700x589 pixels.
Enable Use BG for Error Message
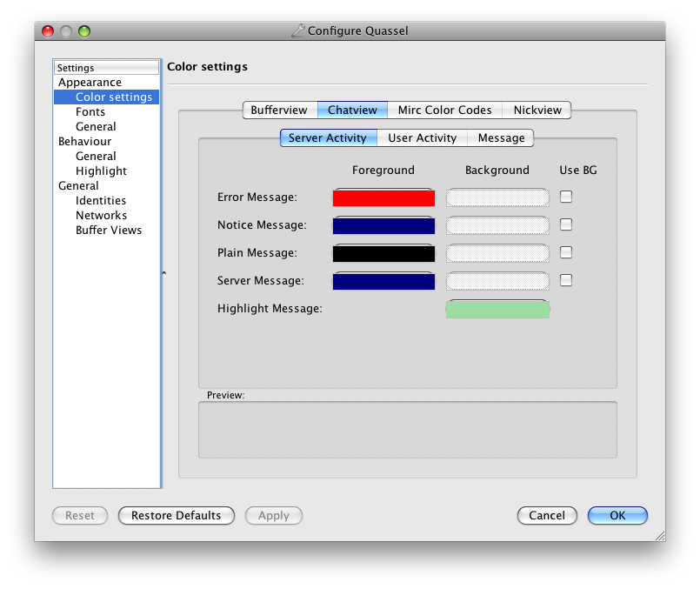[566, 197]
